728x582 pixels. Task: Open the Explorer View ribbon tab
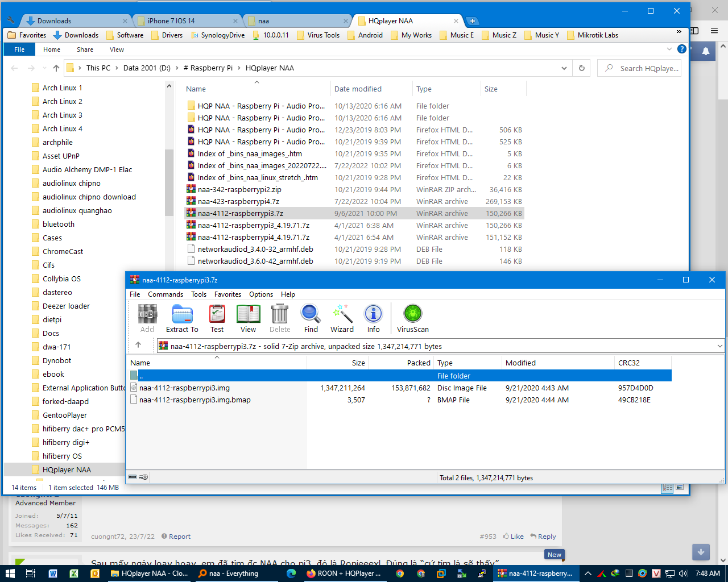click(117, 49)
